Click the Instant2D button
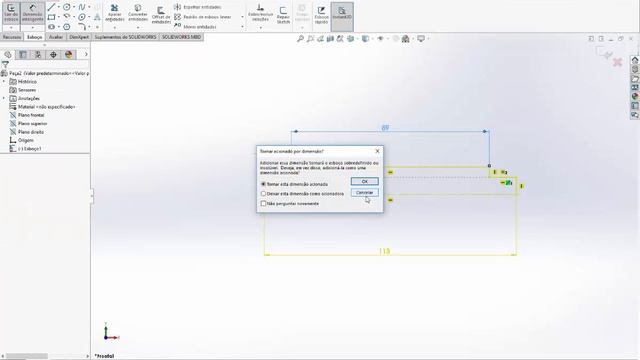The width and height of the screenshot is (640, 360). point(342,16)
